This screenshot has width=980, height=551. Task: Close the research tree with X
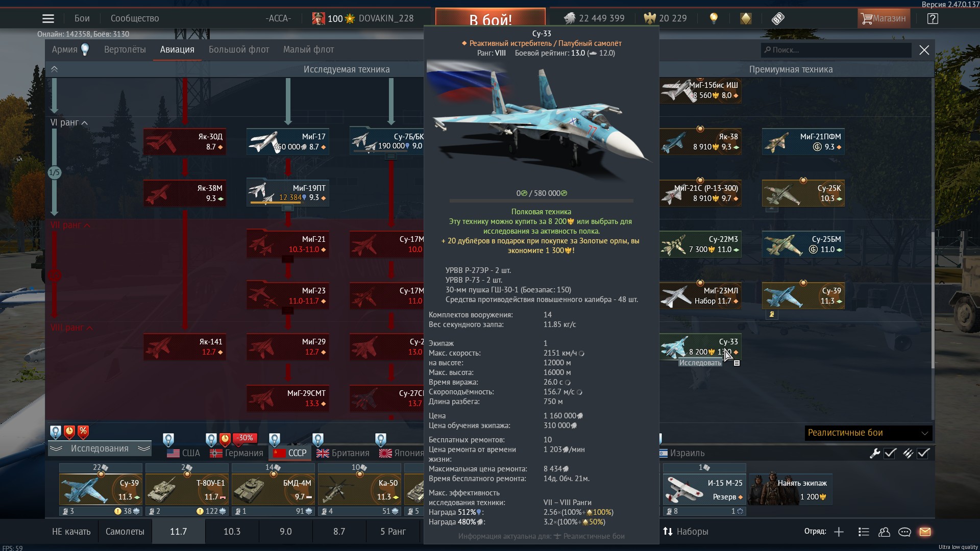click(924, 50)
